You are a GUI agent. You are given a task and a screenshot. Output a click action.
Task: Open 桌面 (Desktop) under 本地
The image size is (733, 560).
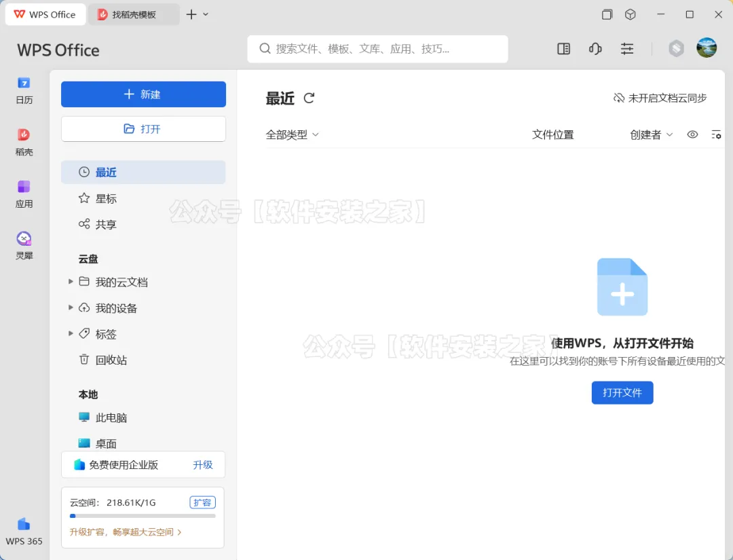pyautogui.click(x=143, y=443)
